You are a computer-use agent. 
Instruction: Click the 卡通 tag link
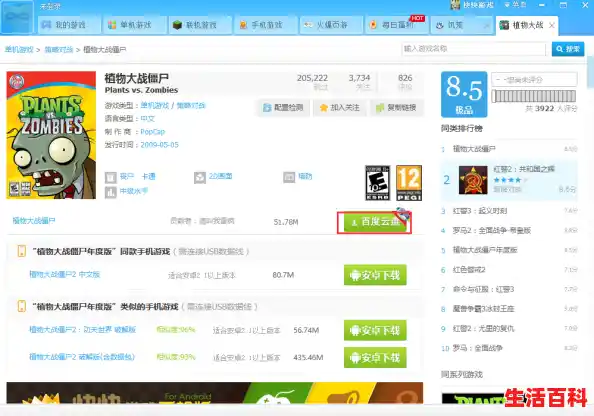tap(148, 176)
